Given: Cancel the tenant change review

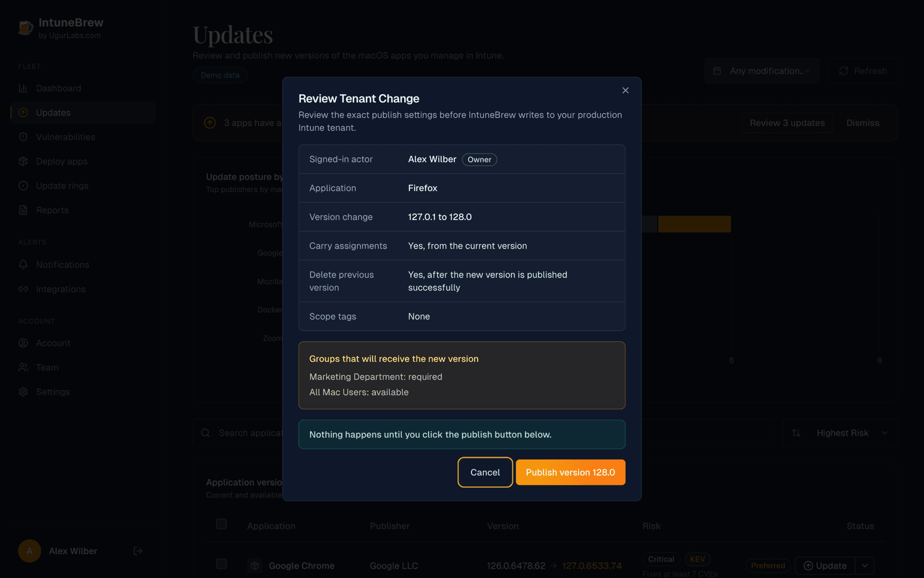Looking at the screenshot, I should coord(485,472).
